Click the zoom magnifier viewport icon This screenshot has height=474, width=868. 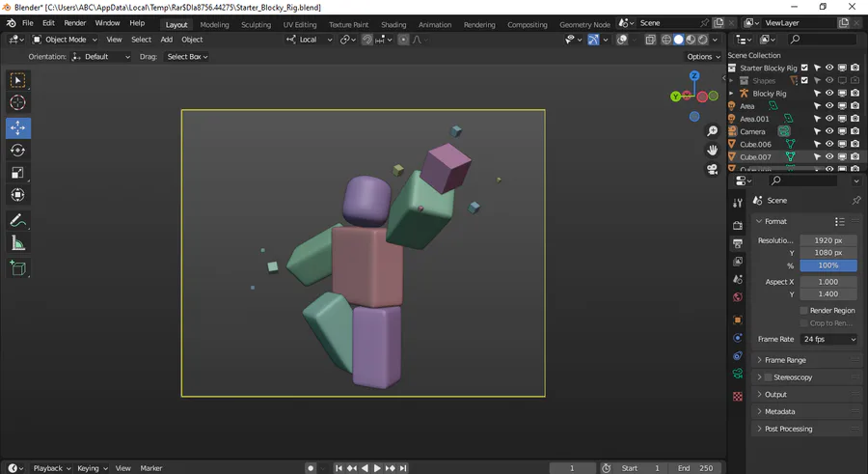713,130
